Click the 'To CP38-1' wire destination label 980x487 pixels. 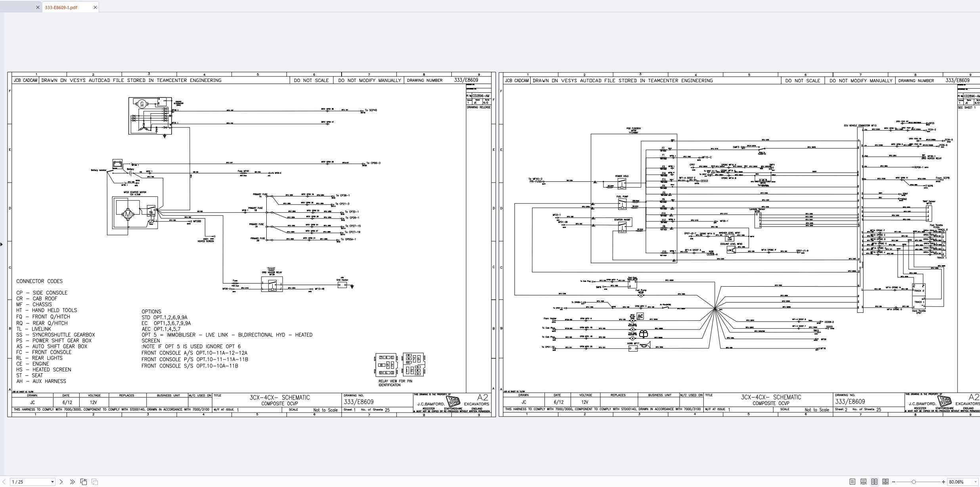tap(343, 196)
